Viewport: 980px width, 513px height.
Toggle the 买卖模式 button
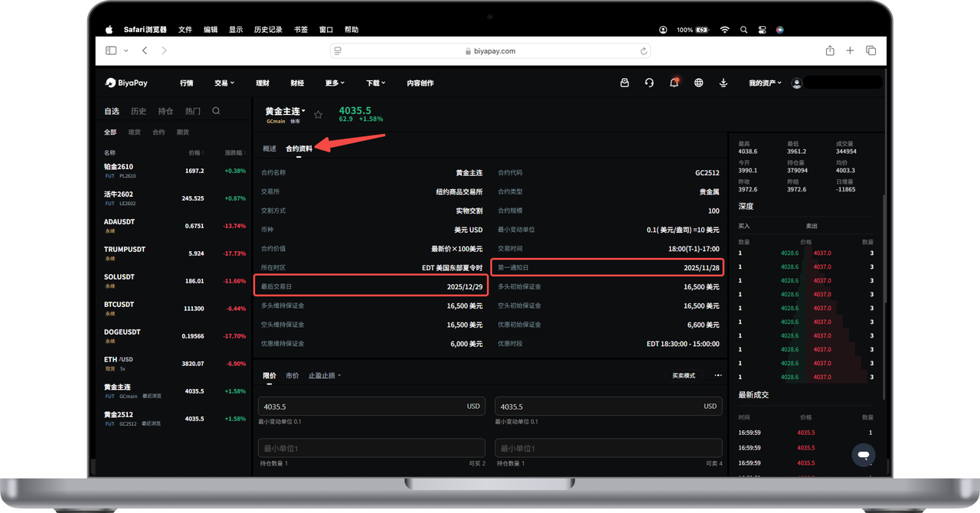coord(684,376)
